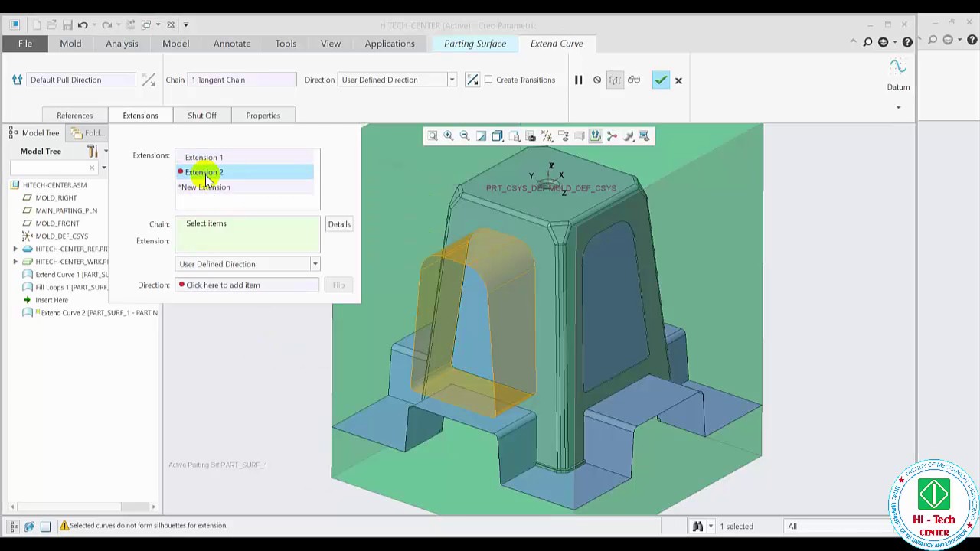Click the binoculars find icon in status bar
This screenshot has width=980, height=551.
[x=697, y=526]
